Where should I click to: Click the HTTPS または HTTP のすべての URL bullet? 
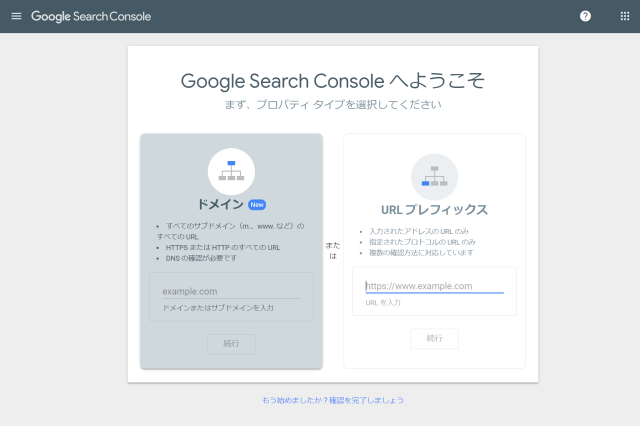[x=223, y=248]
